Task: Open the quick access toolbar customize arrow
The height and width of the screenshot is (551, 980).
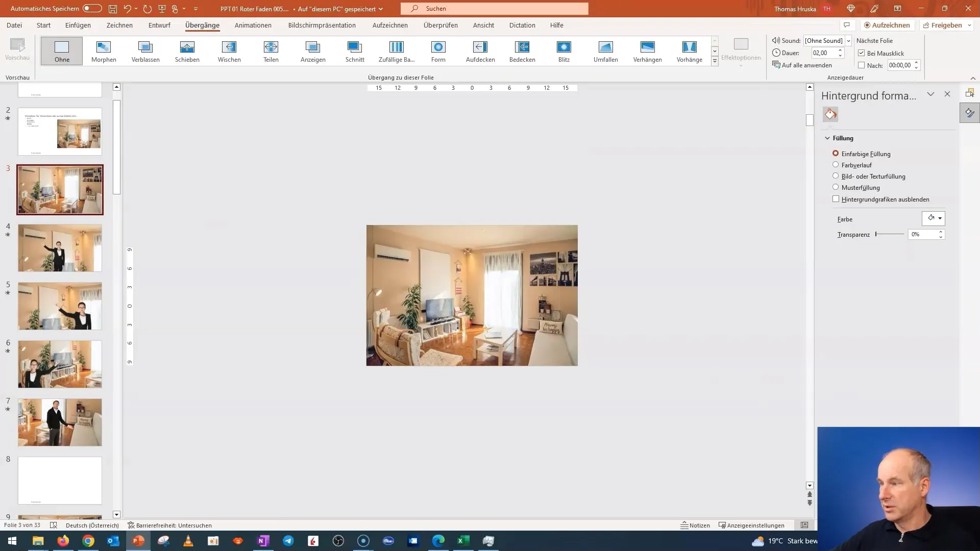Action: (195, 9)
